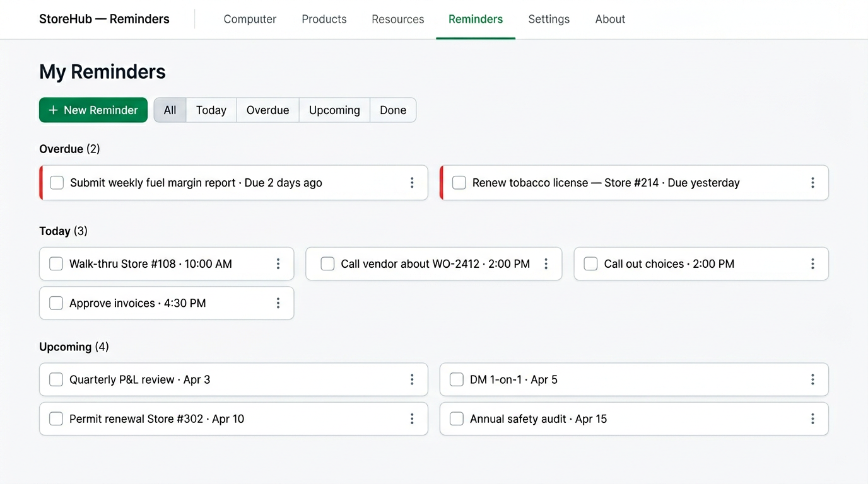This screenshot has width=868, height=484.
Task: Complete the Approve invoices reminder checkbox
Action: (x=56, y=303)
